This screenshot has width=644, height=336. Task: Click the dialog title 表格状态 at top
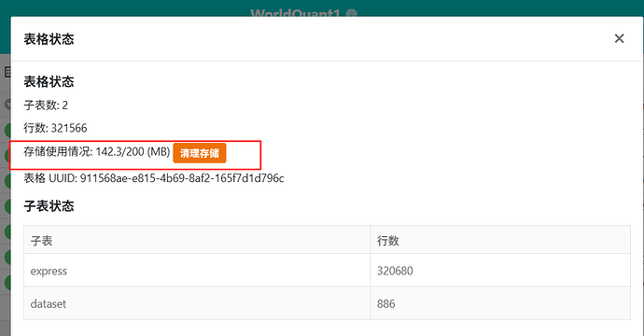coord(49,39)
